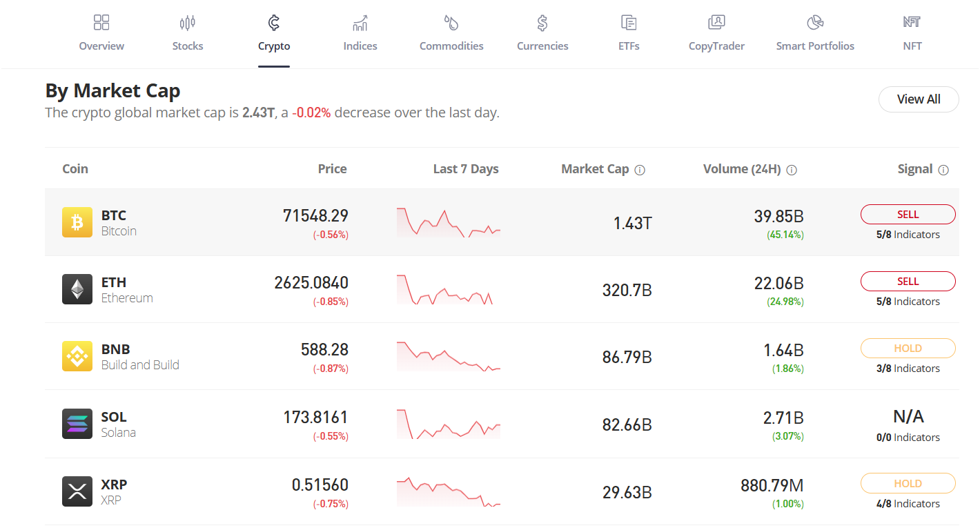980x528 pixels.
Task: Open the BNB 7-day sparkline chart
Action: [x=449, y=356]
